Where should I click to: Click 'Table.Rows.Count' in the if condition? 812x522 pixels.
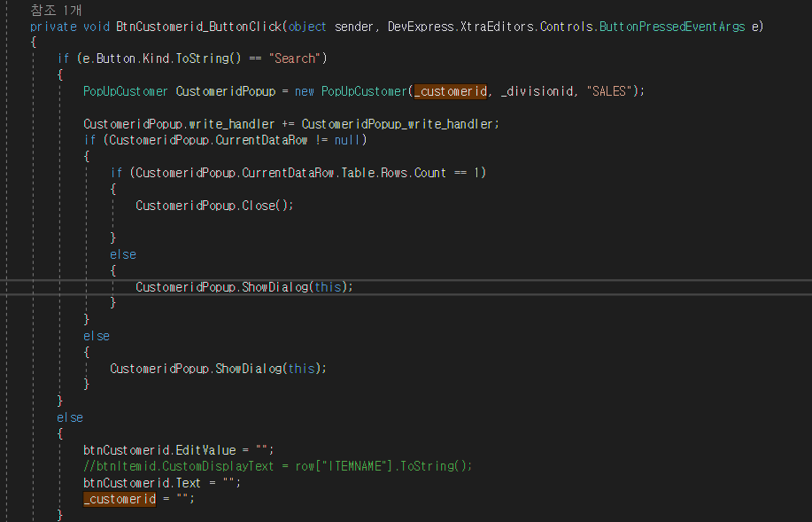point(393,173)
